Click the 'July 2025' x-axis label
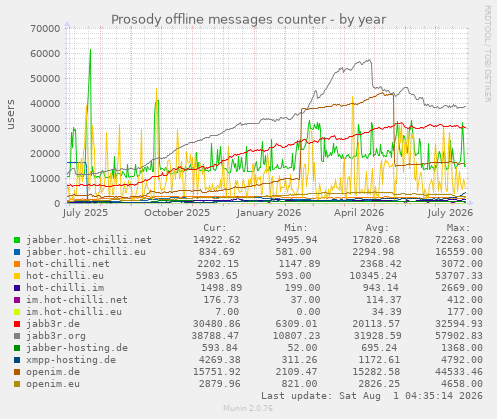The image size is (497, 419). pyautogui.click(x=85, y=213)
